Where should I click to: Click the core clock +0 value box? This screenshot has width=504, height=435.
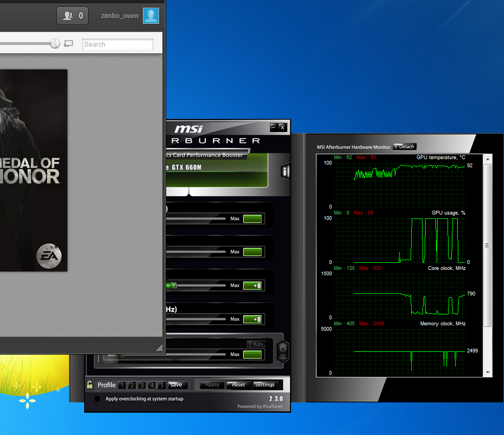(x=253, y=286)
